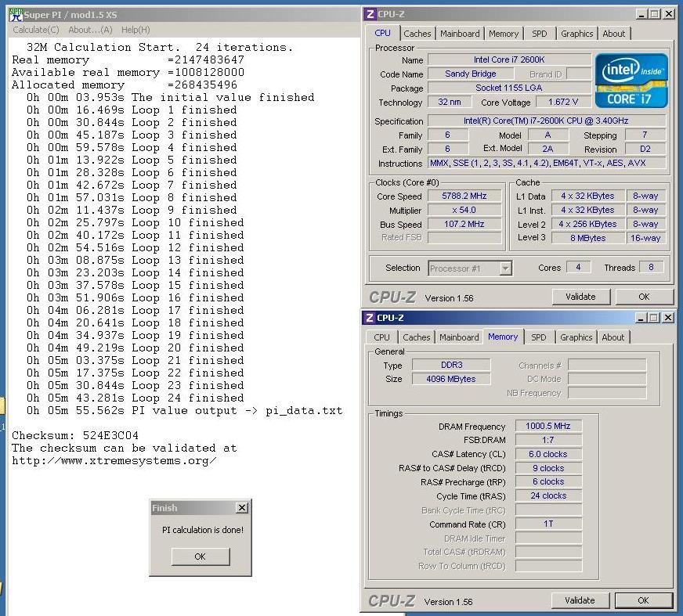
Task: Click the Loop 24 finished line
Action: pos(135,398)
